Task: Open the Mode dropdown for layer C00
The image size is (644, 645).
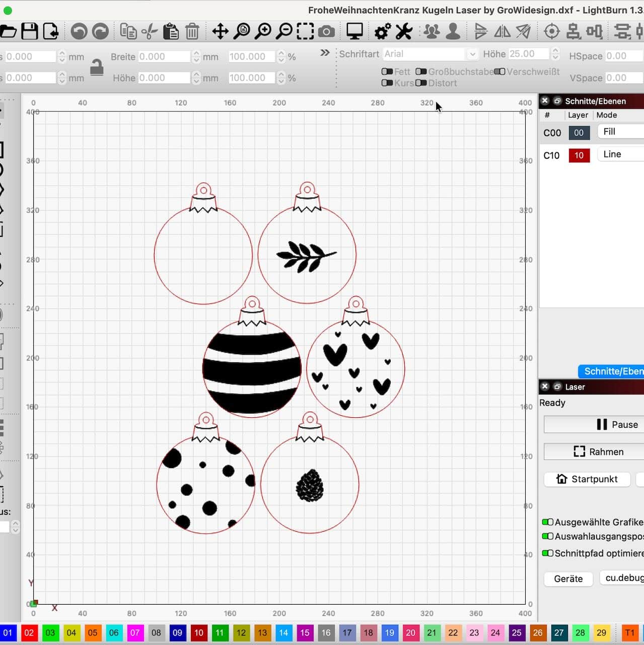Action: (620, 132)
